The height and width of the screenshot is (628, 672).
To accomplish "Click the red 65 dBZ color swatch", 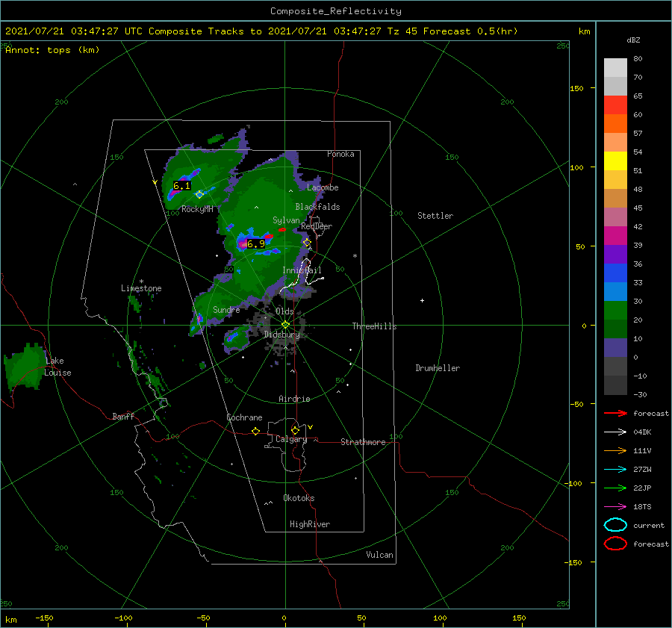I will click(615, 105).
